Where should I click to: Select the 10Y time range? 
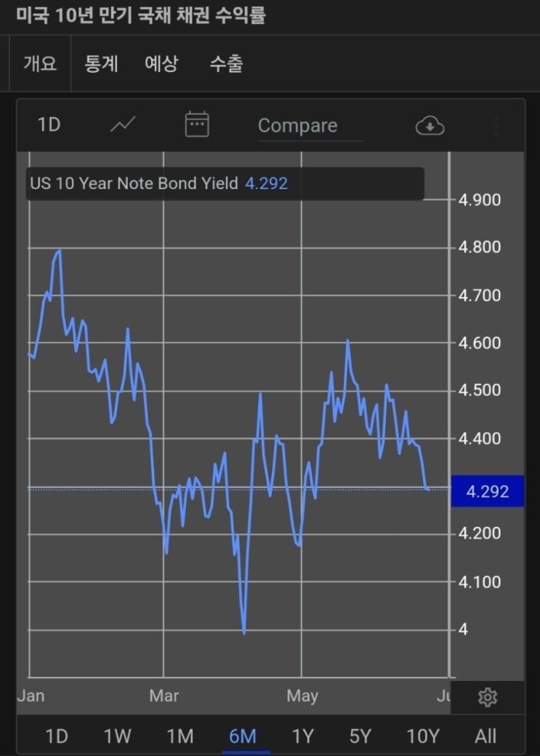tap(423, 736)
